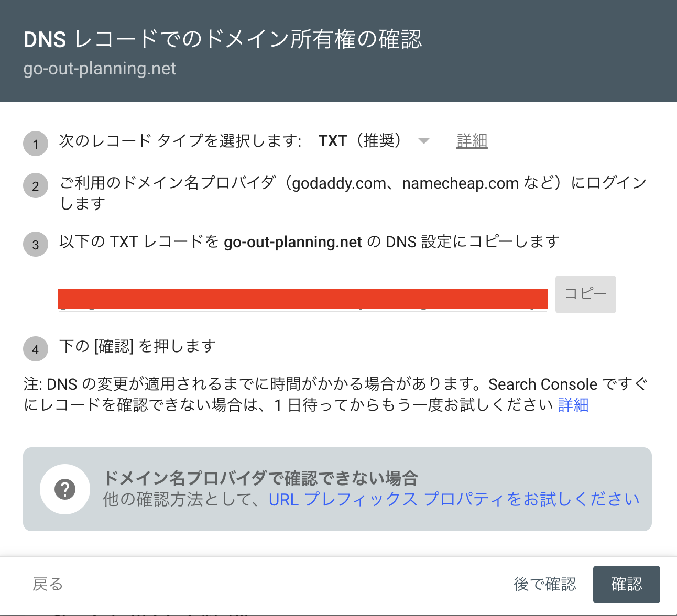Select 後で確認 to verify later

click(545, 584)
